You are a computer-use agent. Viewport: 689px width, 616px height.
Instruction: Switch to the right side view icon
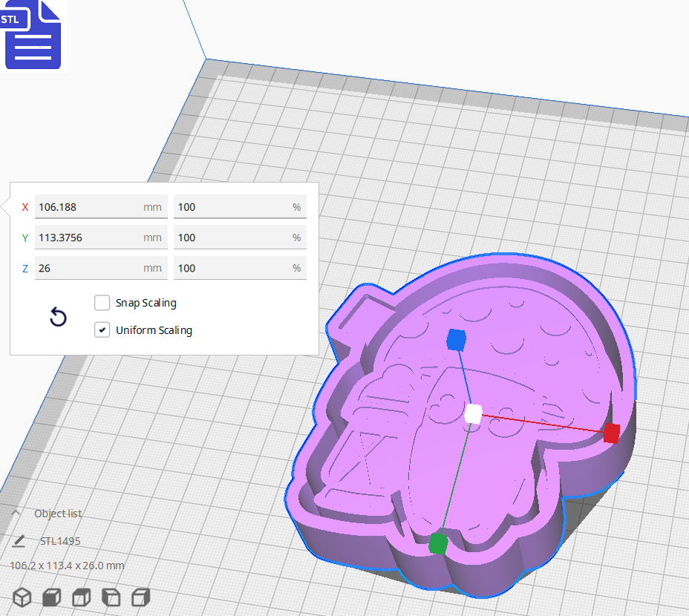point(140,597)
